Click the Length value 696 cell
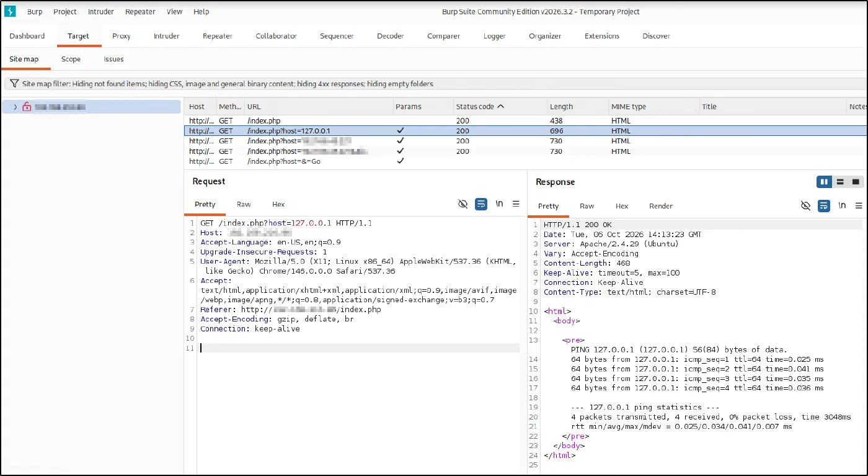 (x=556, y=131)
